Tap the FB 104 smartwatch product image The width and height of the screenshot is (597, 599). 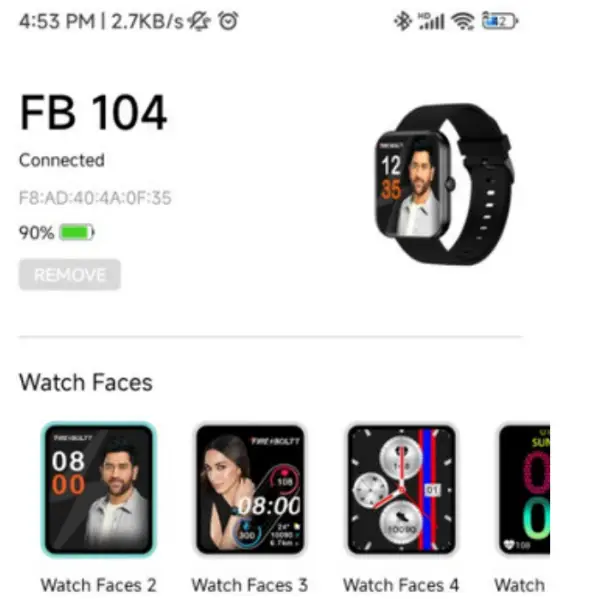coord(444,184)
